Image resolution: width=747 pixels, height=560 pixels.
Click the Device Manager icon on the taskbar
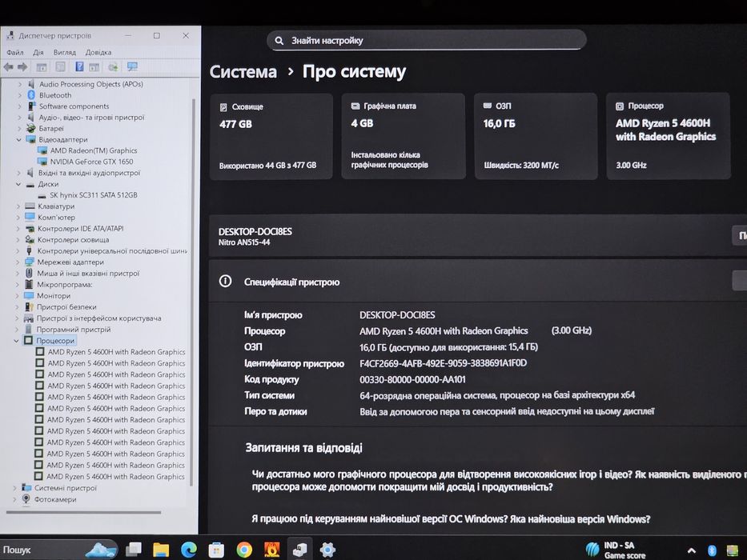pyautogui.click(x=299, y=550)
